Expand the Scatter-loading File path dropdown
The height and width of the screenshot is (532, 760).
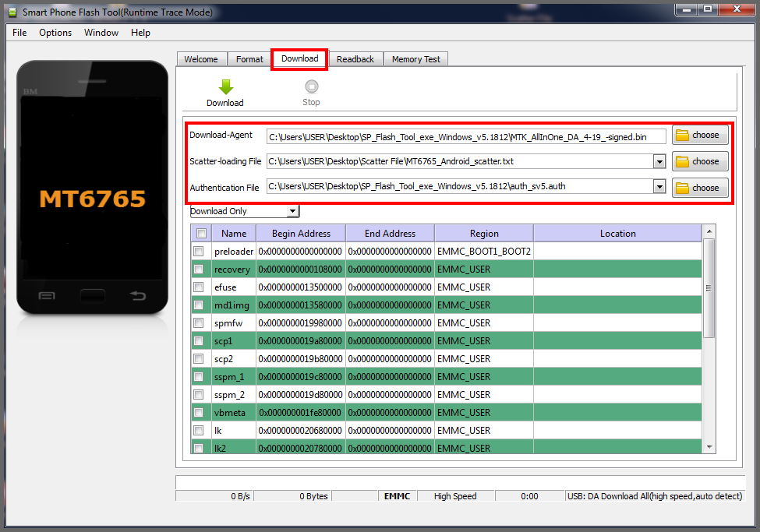tap(659, 162)
